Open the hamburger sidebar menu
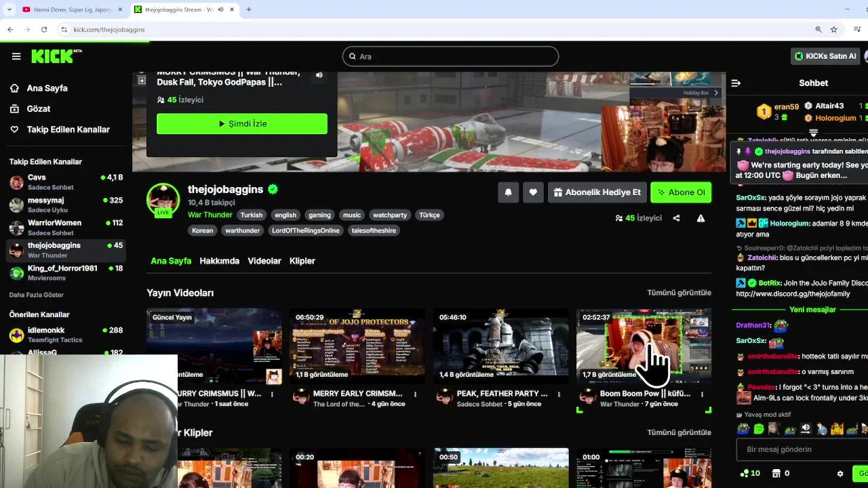 coord(16,56)
